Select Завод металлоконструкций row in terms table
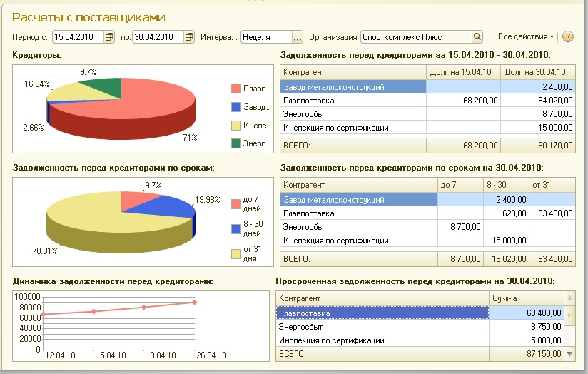 tap(427, 200)
